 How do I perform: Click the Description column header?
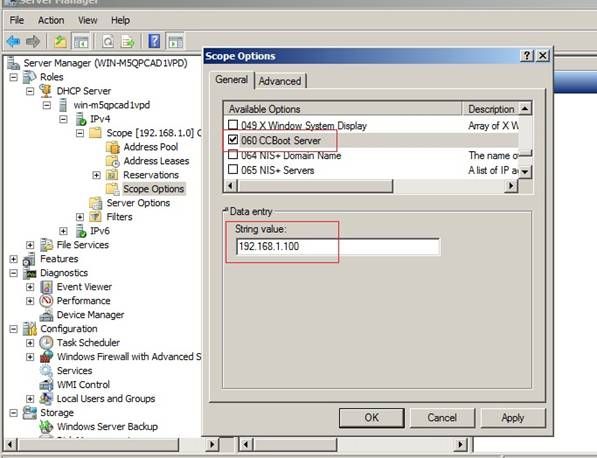tap(491, 109)
